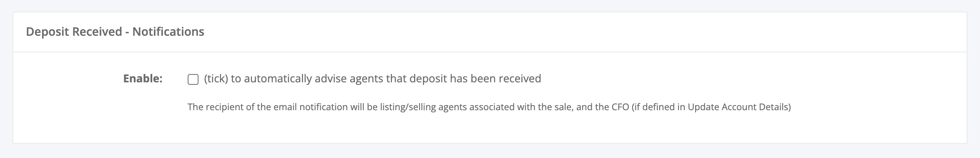The width and height of the screenshot is (980, 158).
Task: Click the empty header area right of the title
Action: click(584, 32)
